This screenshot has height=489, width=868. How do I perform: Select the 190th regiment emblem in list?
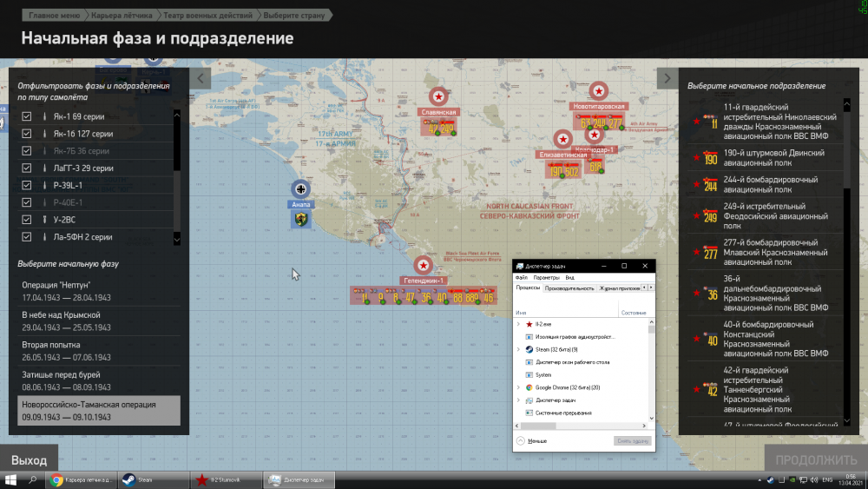708,158
